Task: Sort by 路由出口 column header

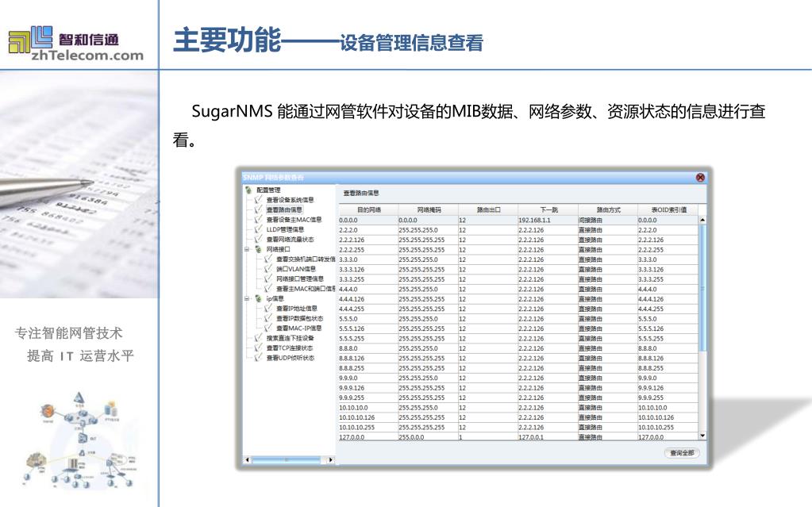Action: [x=488, y=209]
